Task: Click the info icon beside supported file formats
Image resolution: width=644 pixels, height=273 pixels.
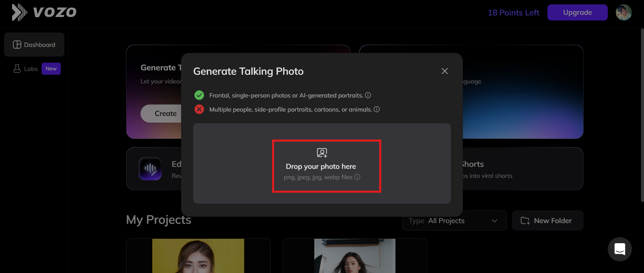Action: pos(357,177)
